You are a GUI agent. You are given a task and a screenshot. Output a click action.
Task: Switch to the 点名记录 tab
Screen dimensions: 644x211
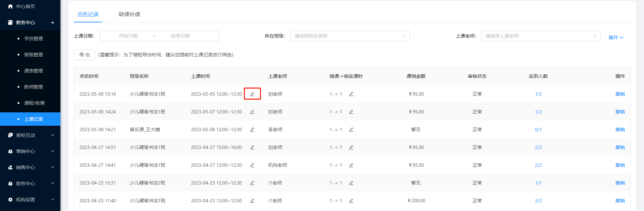point(88,14)
